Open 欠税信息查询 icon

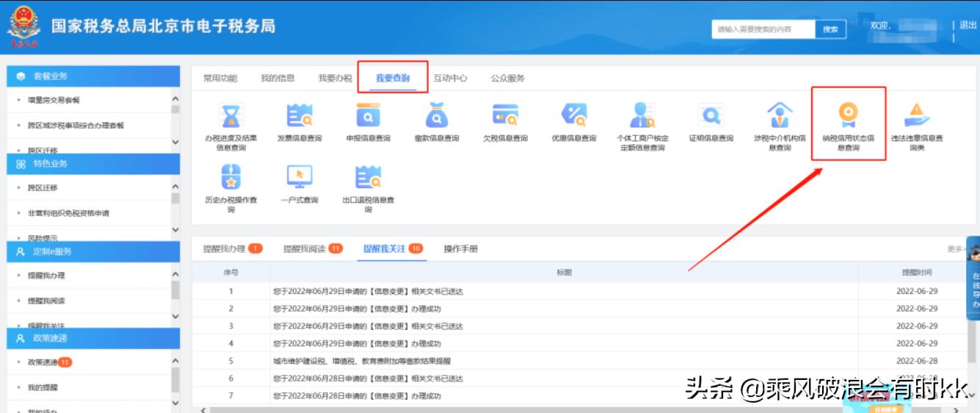[505, 115]
